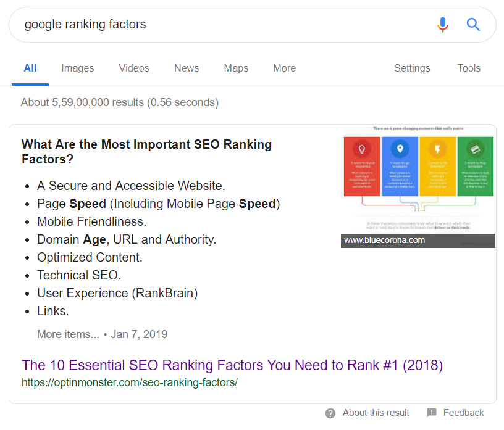Click the optinmonster.com green URL
504x430 pixels.
(130, 382)
